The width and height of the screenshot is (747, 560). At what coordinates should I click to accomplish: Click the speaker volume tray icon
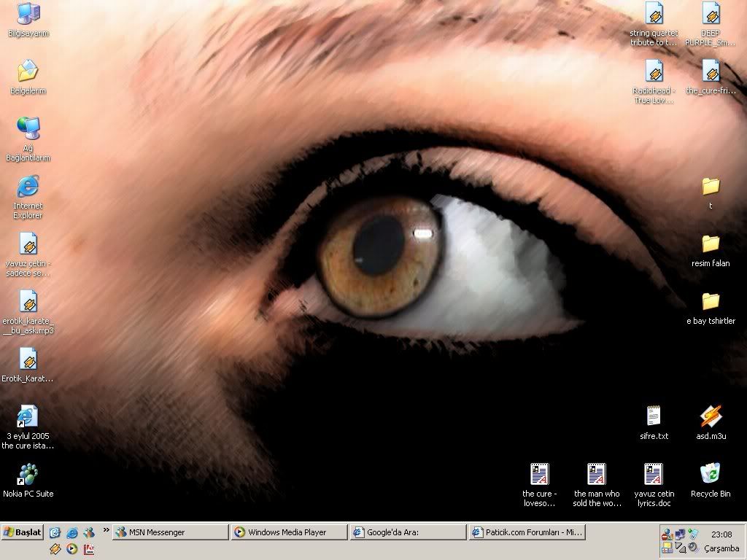[693, 548]
